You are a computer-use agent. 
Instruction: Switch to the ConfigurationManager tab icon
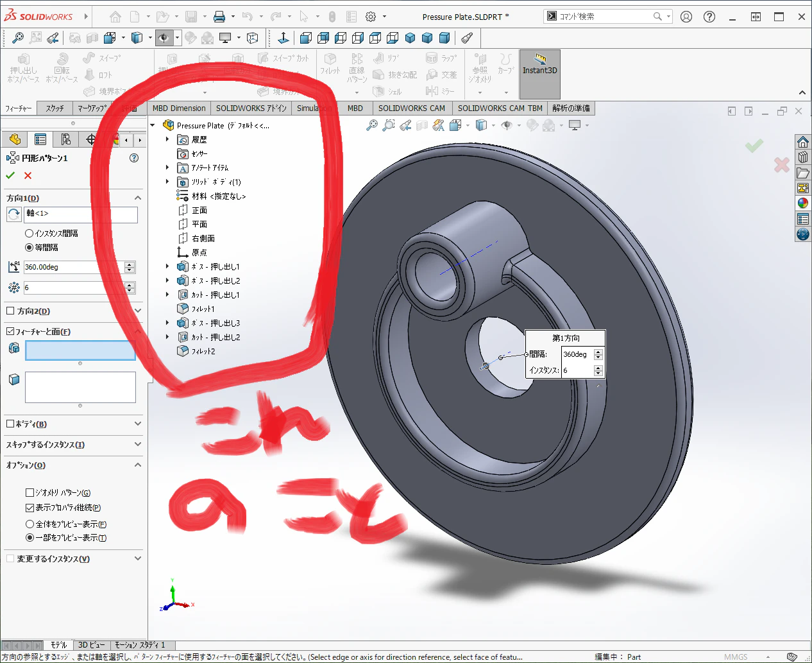pyautogui.click(x=65, y=139)
